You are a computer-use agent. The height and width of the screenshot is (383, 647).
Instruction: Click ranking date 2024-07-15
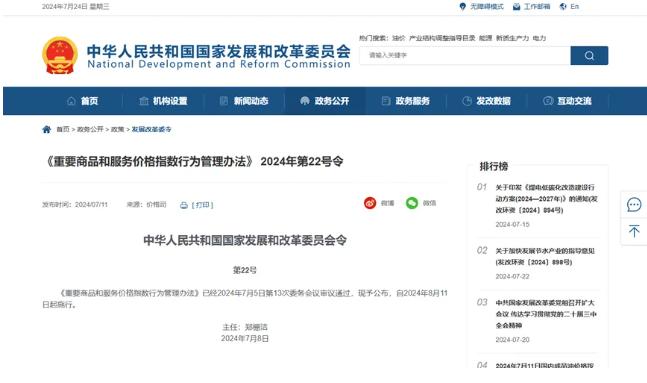(512, 225)
